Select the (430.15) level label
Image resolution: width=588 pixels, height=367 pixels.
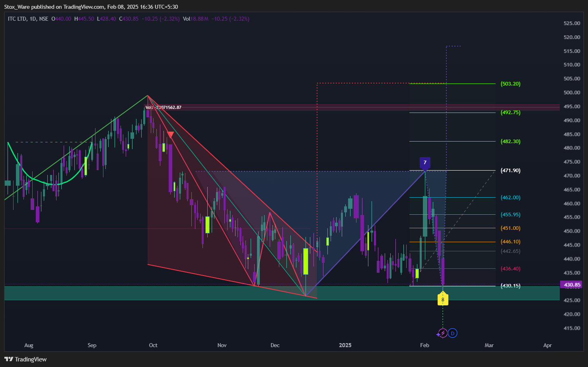coord(510,286)
